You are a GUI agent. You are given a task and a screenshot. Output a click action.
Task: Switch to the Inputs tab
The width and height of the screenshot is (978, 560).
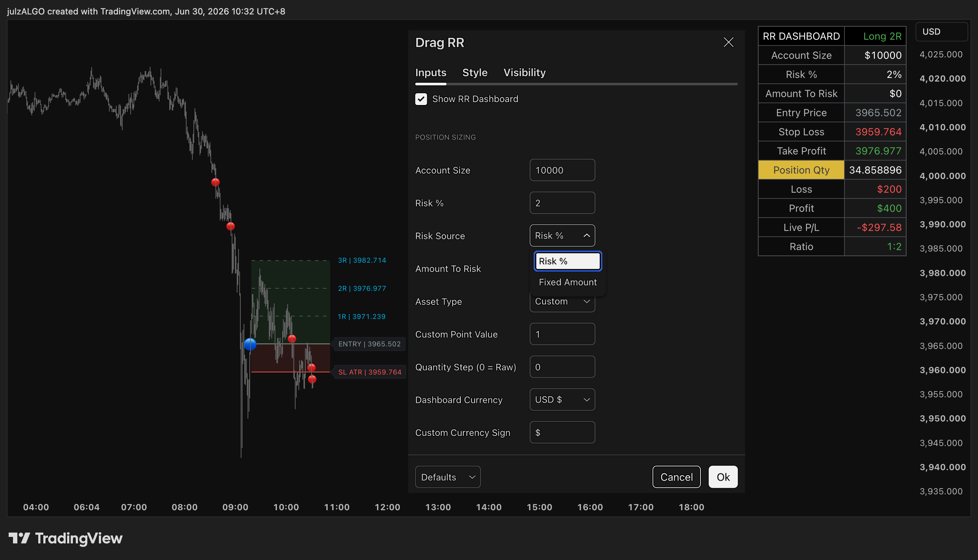click(431, 72)
